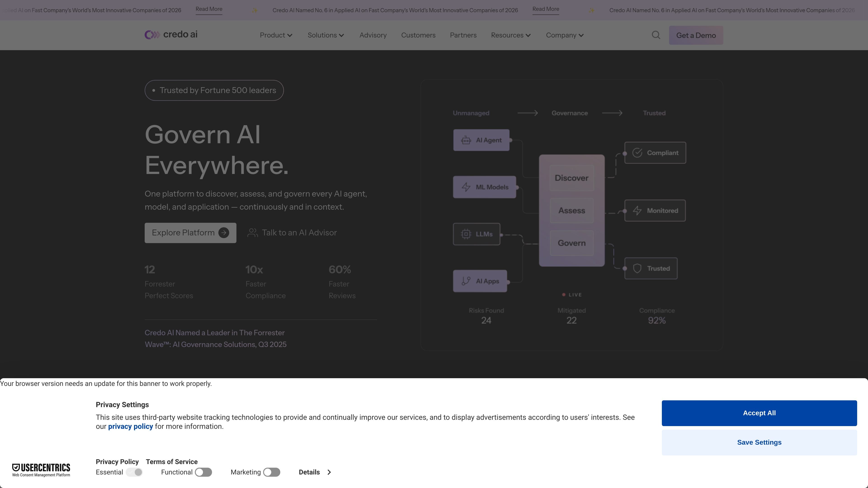Click the 'Govern AI Everywhere.' headline
This screenshot has height=488, width=868.
(217, 150)
